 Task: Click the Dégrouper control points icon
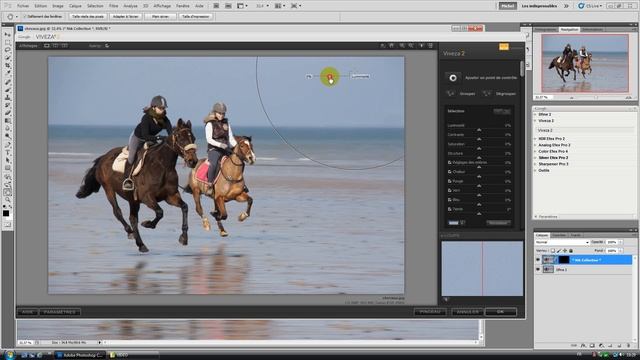point(487,93)
